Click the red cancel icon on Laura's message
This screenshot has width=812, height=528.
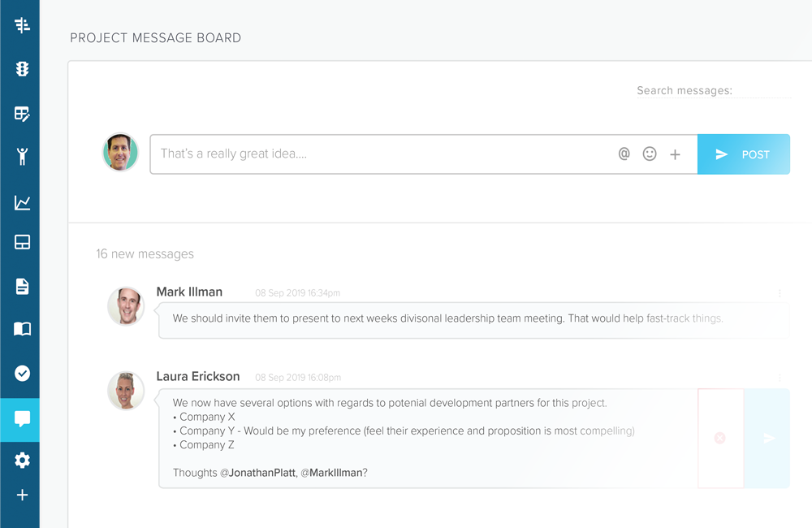point(719,439)
